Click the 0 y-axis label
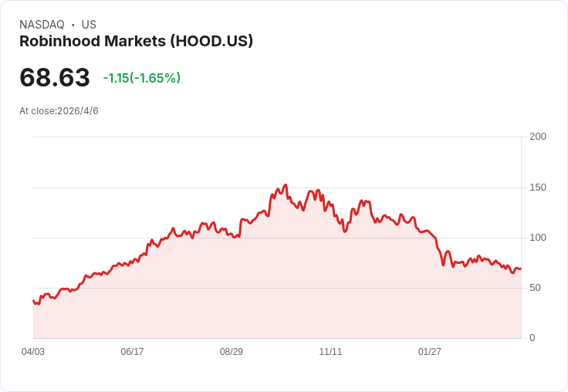Screen dimensions: 568x392 coord(532,338)
